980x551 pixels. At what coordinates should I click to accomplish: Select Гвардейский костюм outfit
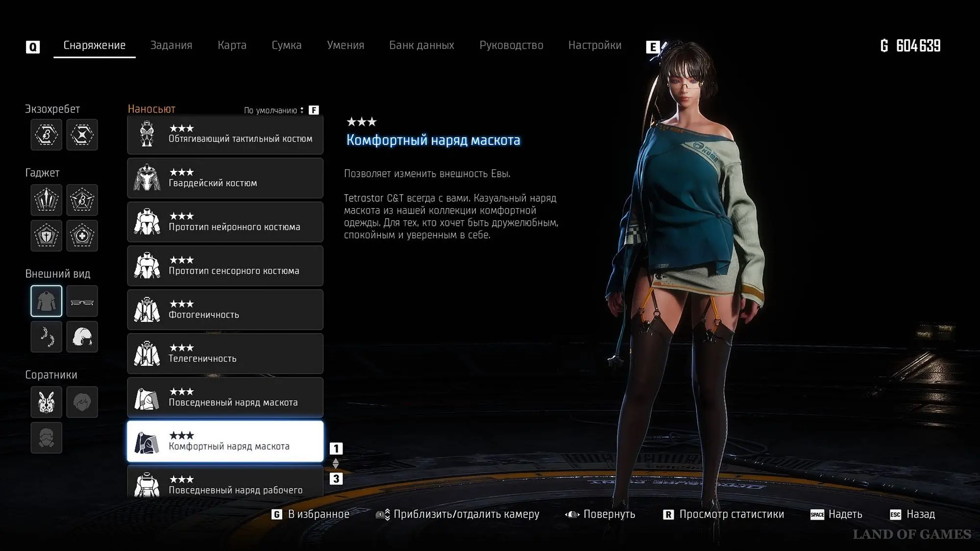click(x=225, y=178)
